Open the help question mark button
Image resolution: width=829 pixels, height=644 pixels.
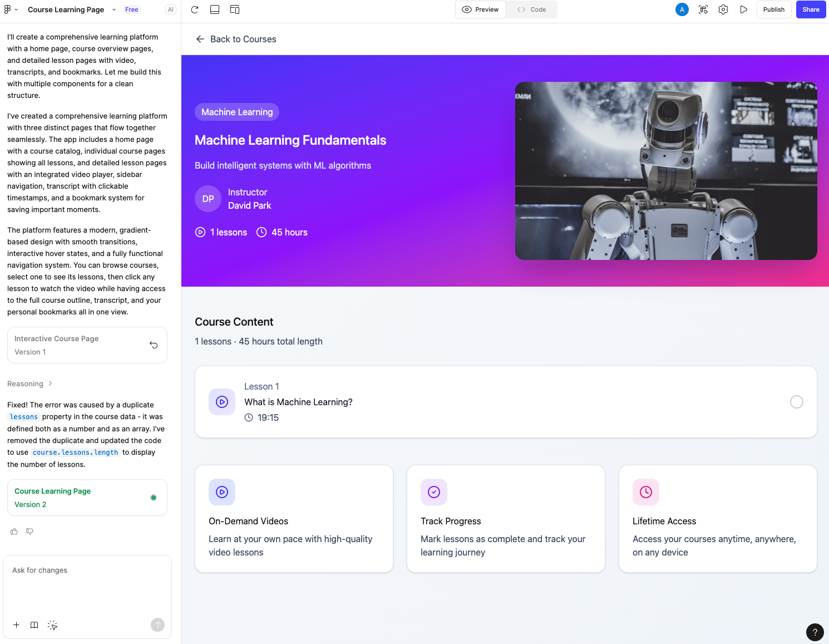tap(815, 632)
